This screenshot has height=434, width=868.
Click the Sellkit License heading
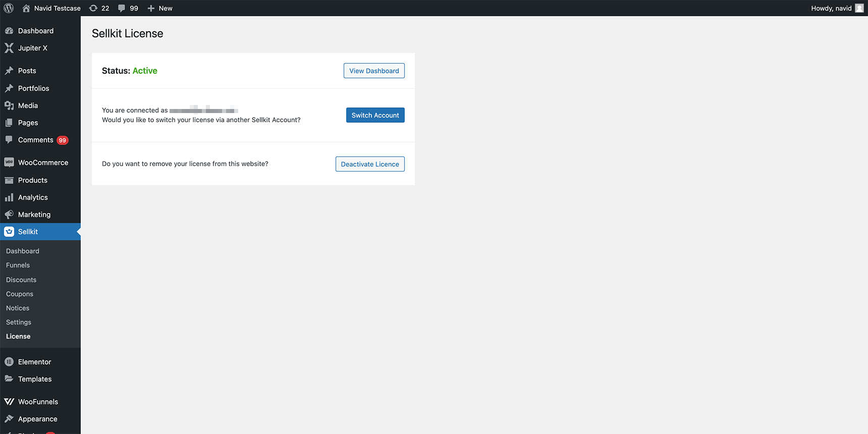coord(128,33)
